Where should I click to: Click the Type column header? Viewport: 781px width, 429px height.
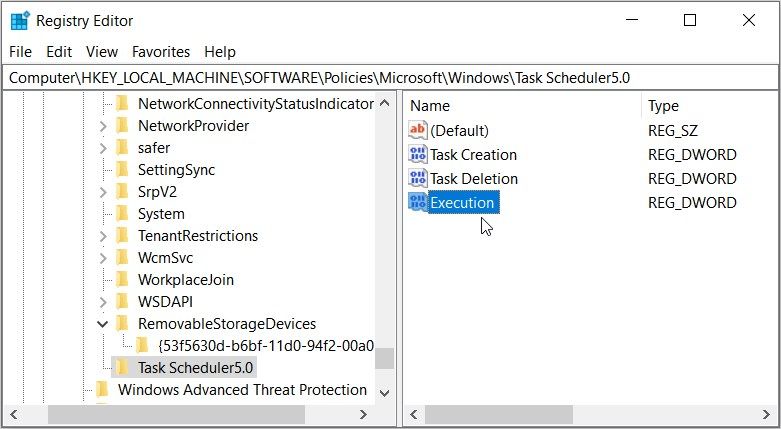[x=663, y=105]
